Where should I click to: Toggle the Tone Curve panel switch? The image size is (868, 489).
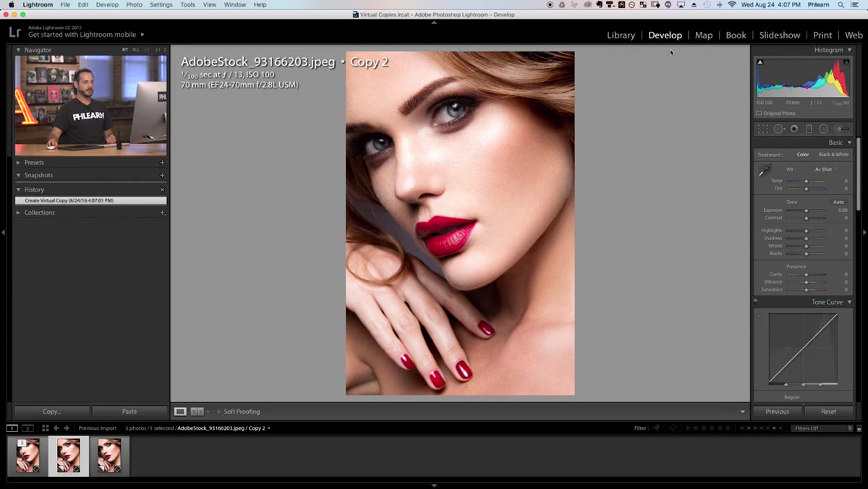coord(756,302)
